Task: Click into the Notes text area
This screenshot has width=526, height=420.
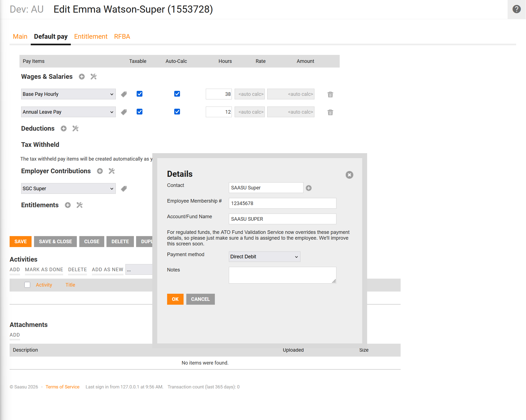Action: click(283, 275)
